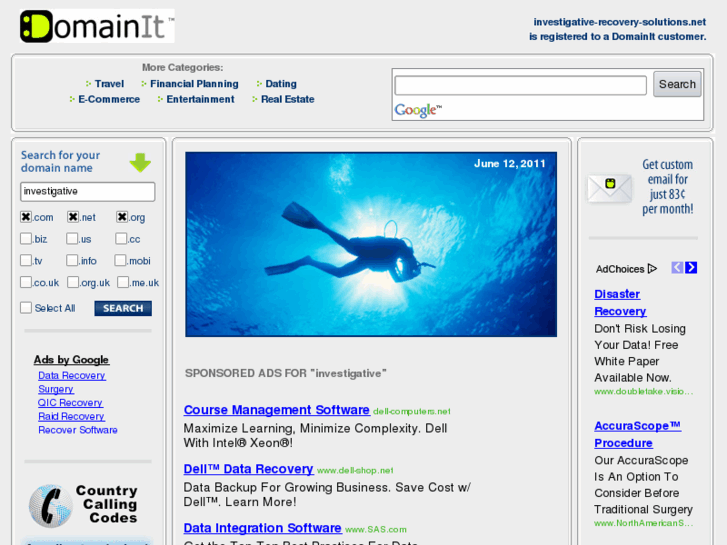Click the blue SEARCH domain button
The width and height of the screenshot is (727, 545).
tap(123, 308)
